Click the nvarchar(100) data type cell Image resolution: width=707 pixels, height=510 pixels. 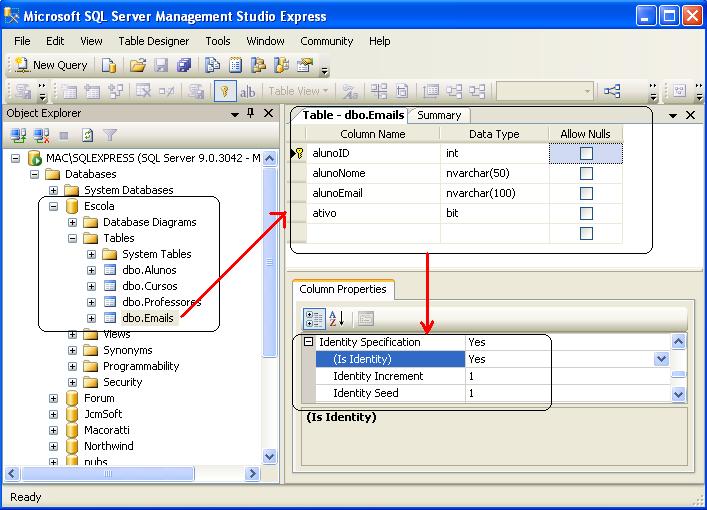click(x=495, y=193)
